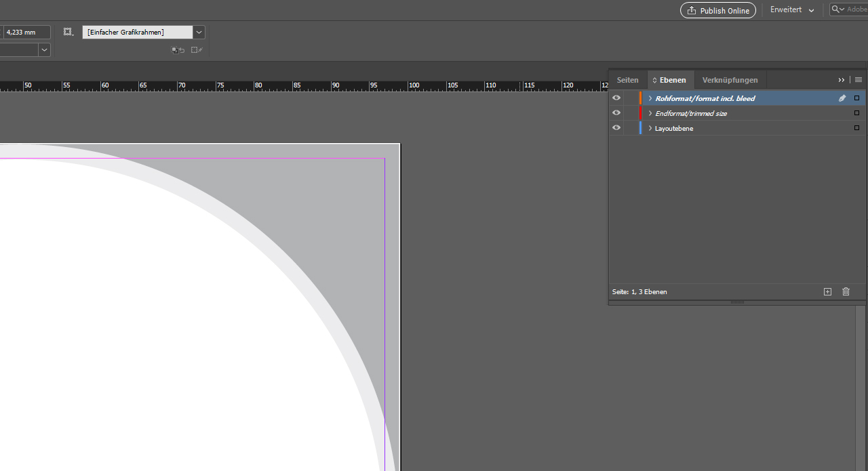Click the create new layer icon
This screenshot has width=868, height=471.
point(827,291)
